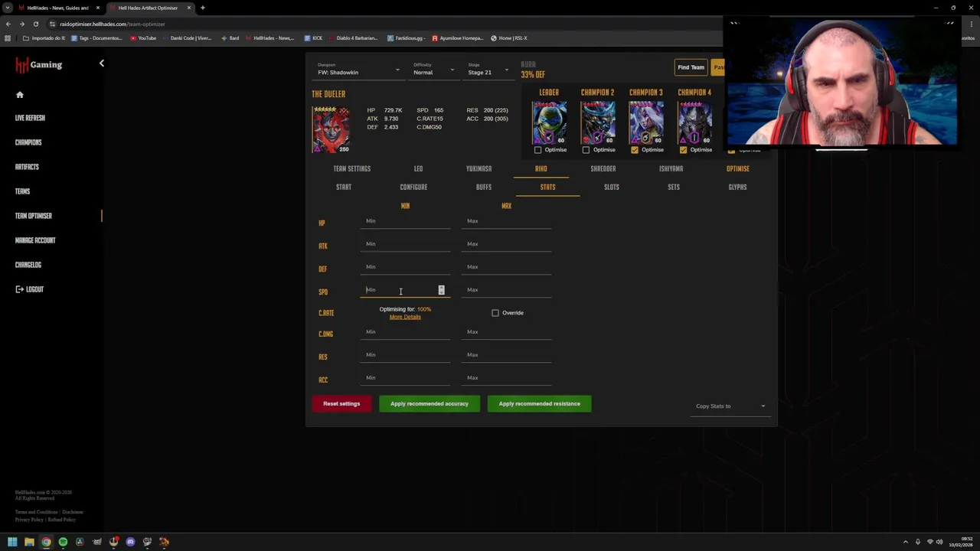The width and height of the screenshot is (980, 551).
Task: Uncheck Optimise checkbox under Champion 3
Action: [635, 150]
